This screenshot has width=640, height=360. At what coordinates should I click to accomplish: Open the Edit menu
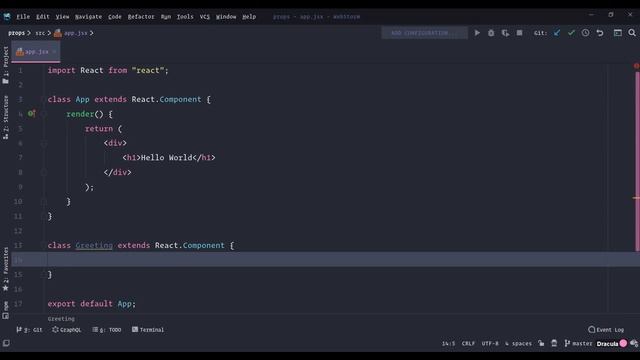tap(42, 17)
